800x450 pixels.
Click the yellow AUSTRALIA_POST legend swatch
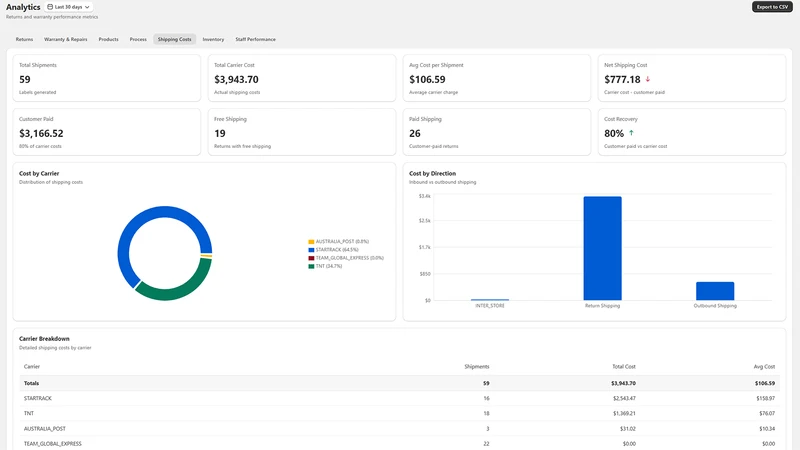click(x=311, y=242)
